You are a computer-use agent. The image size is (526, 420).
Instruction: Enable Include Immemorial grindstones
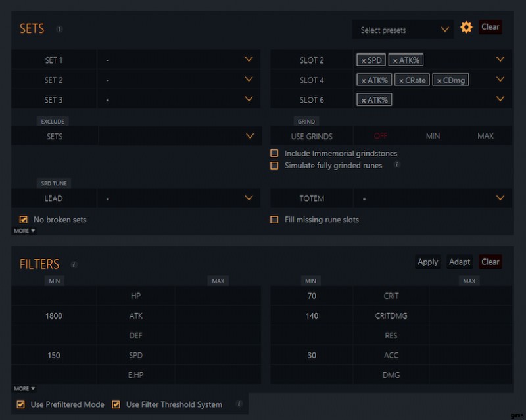[275, 154]
